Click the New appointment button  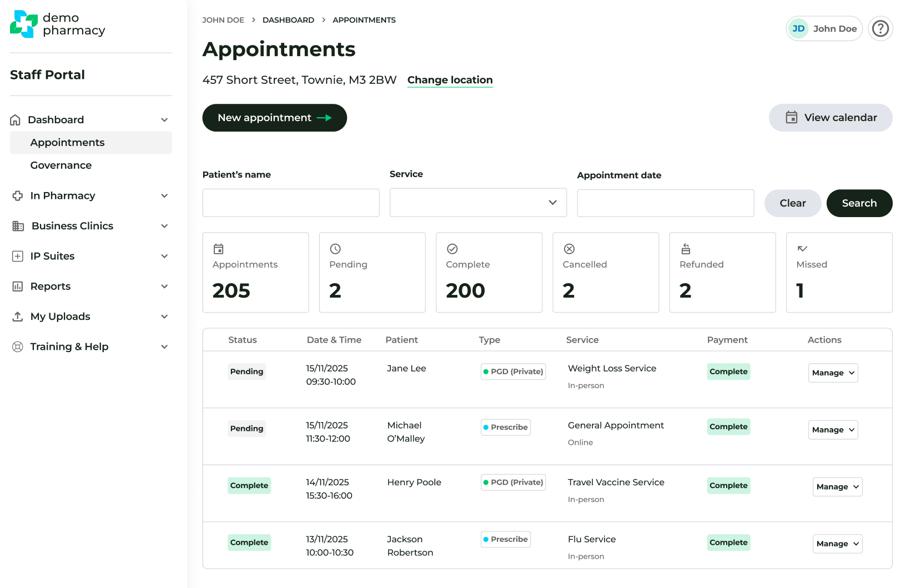pos(274,118)
